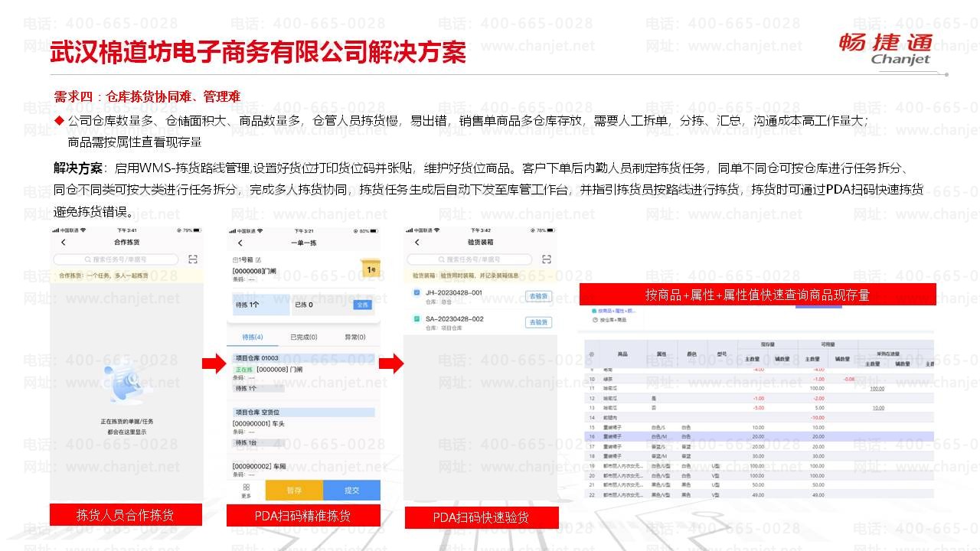Image resolution: width=980 pixels, height=551 pixels.
Task: Tap back arrow in 一单一拣 screen
Action: point(241,243)
